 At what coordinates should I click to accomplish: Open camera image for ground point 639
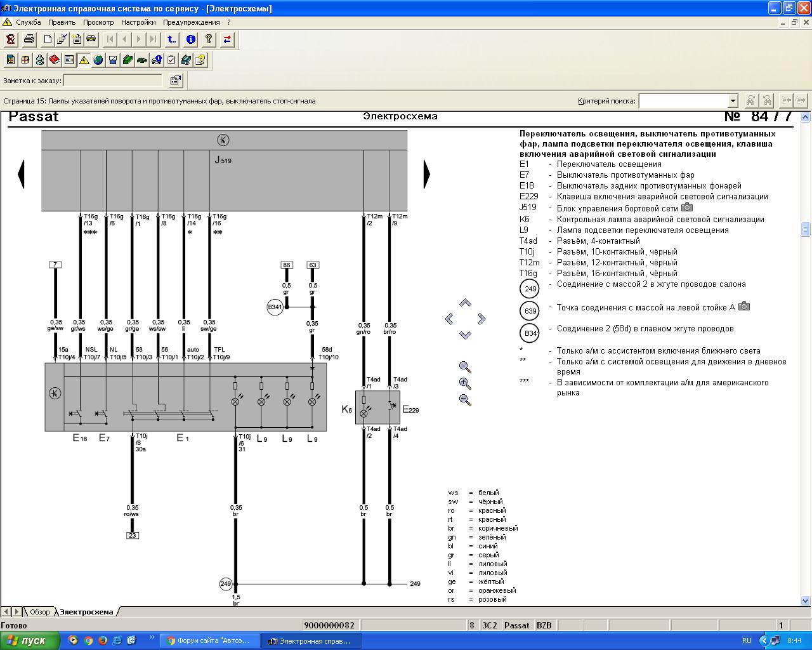[x=744, y=307]
